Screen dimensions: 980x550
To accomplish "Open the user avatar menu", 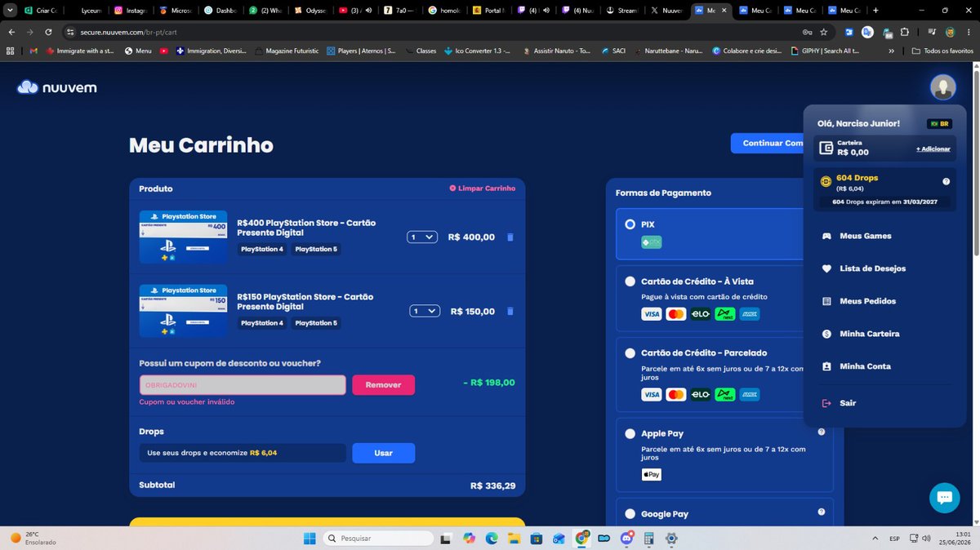I will 943,86.
